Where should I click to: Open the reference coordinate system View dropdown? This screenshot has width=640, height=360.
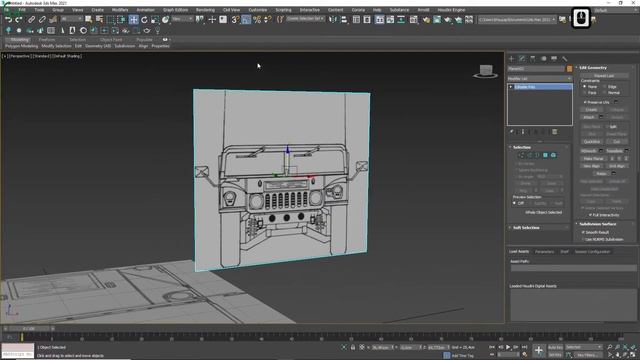182,19
